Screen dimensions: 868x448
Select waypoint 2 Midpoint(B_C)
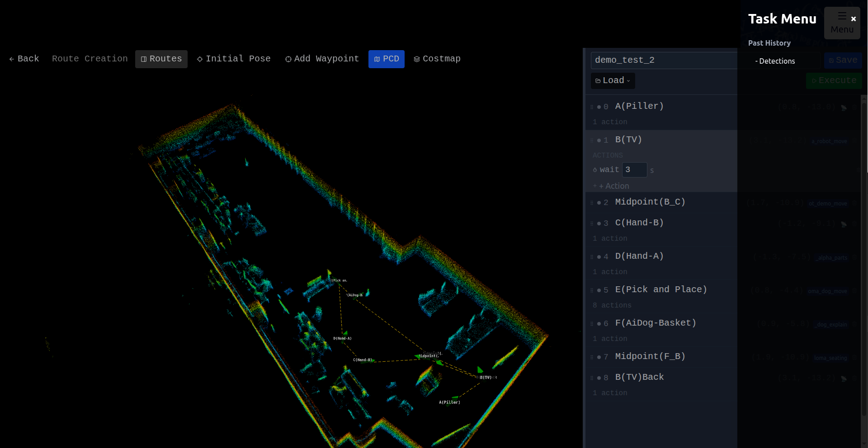650,202
